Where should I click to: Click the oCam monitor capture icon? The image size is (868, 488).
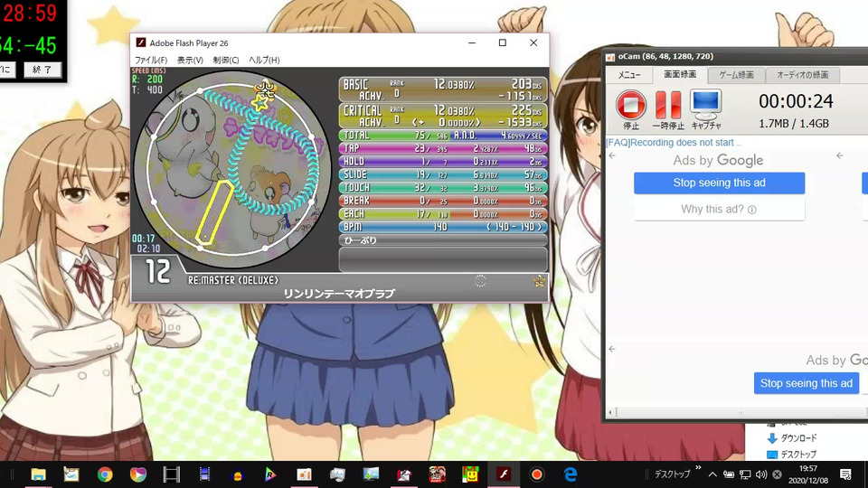[706, 105]
